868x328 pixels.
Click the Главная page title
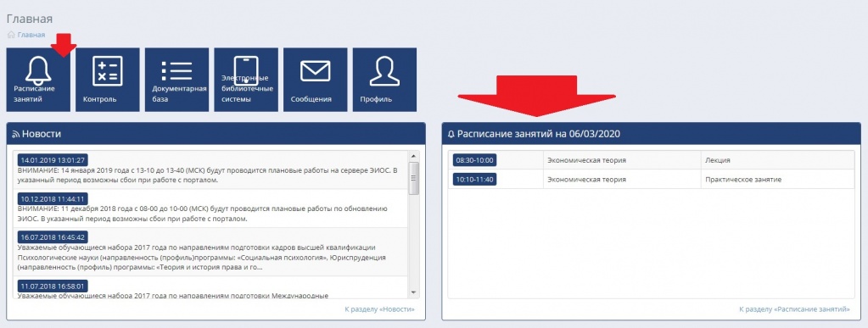point(30,19)
